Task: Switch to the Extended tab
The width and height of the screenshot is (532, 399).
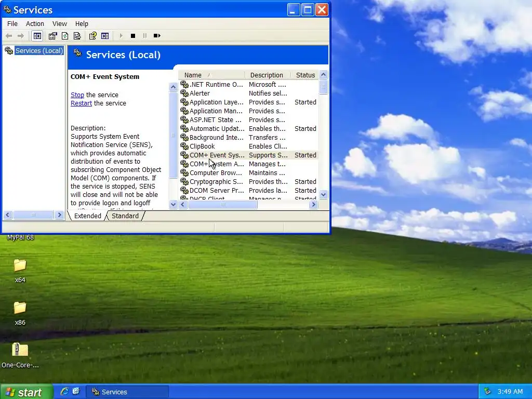Action: click(x=87, y=216)
